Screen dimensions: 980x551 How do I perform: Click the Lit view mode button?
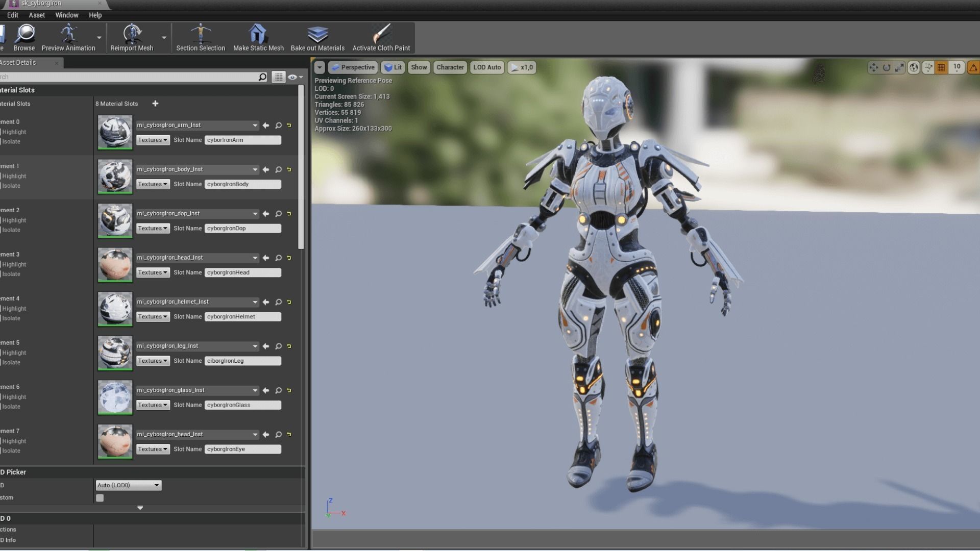(393, 67)
